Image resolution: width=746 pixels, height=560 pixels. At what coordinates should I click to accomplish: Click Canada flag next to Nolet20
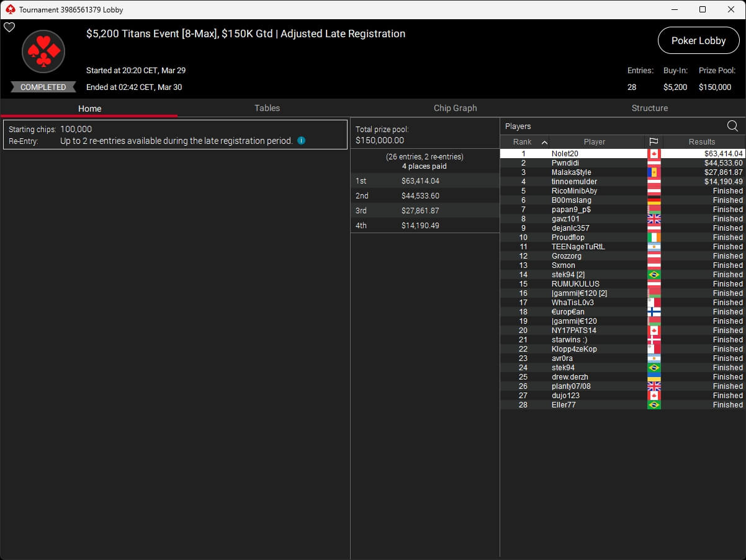coord(654,154)
